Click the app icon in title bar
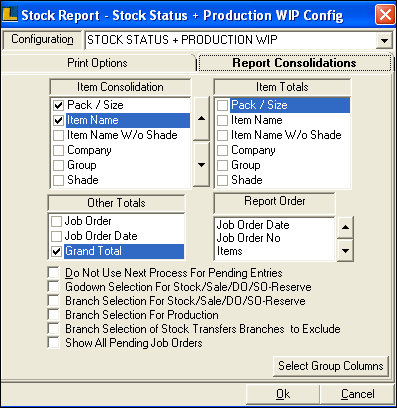Image resolution: width=397 pixels, height=408 pixels. coord(10,15)
